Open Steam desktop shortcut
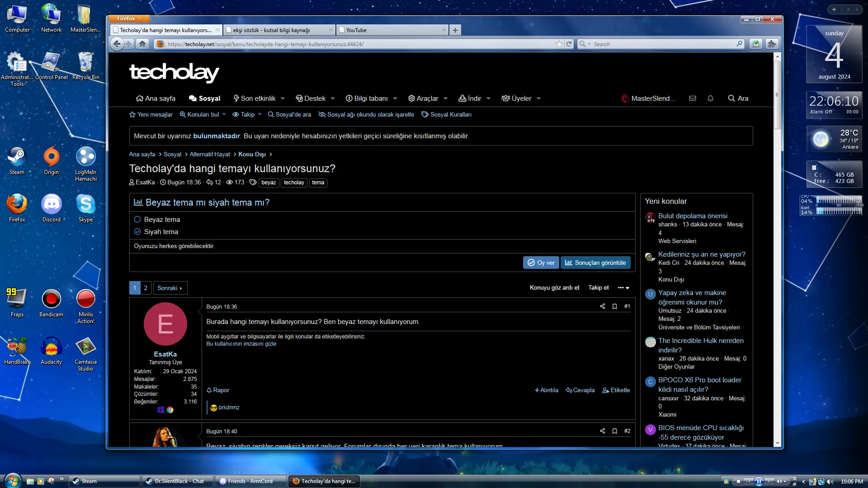The width and height of the screenshot is (868, 488). point(17,160)
